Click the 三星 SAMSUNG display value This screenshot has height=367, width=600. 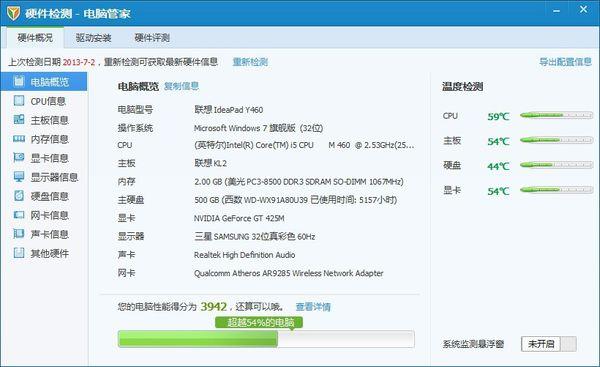point(254,237)
